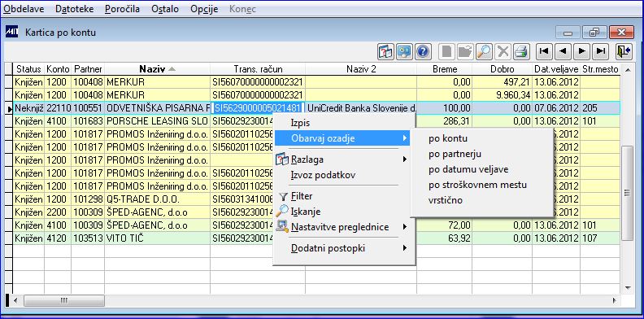Click the greyed open folder icon
The height and width of the screenshot is (319, 644).
465,51
